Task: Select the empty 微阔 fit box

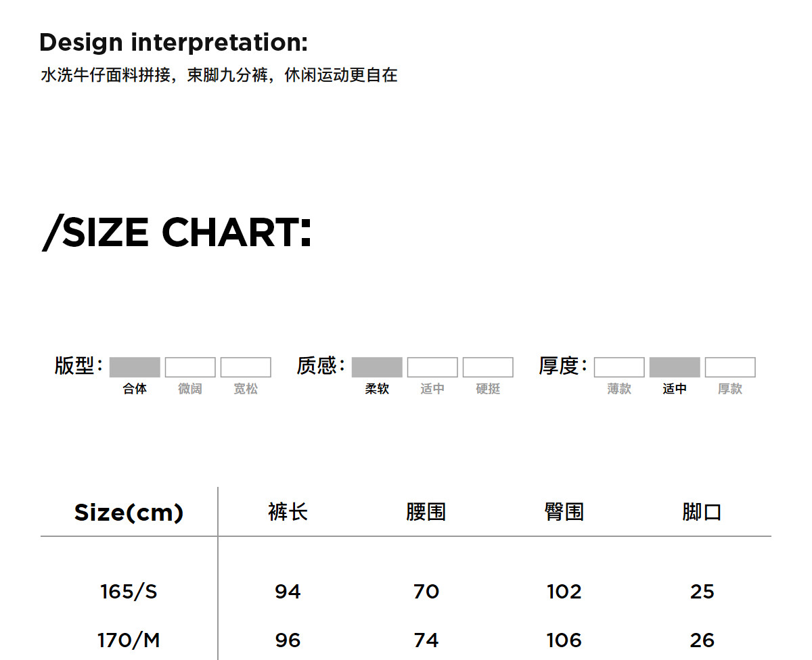Action: [190, 367]
